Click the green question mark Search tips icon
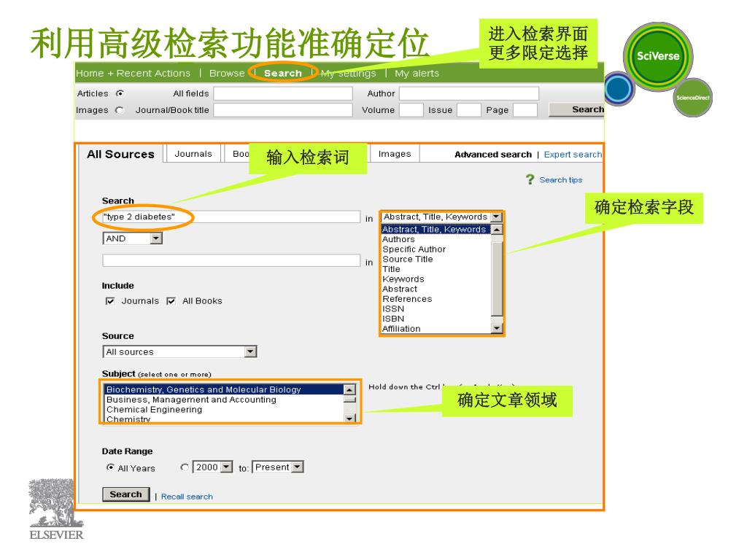Viewport: 747px width, 560px height. tap(530, 179)
